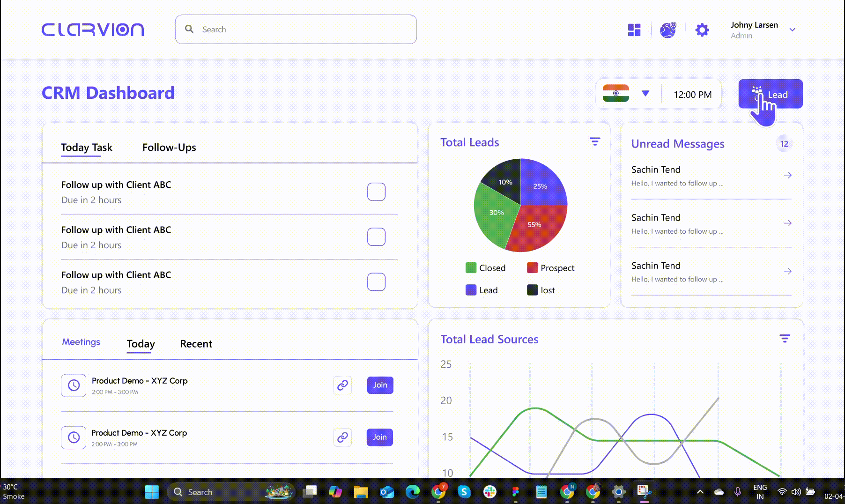
Task: Click the Total Lead Sources filter icon
Action: pos(785,338)
